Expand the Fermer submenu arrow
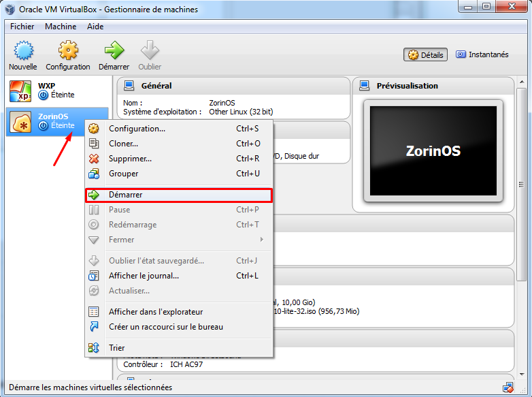 (262, 240)
